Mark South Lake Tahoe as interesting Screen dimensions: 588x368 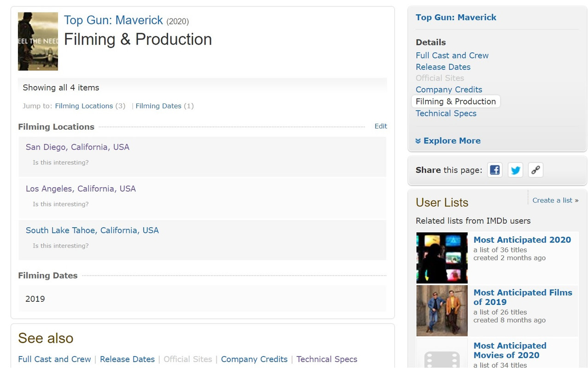point(60,246)
